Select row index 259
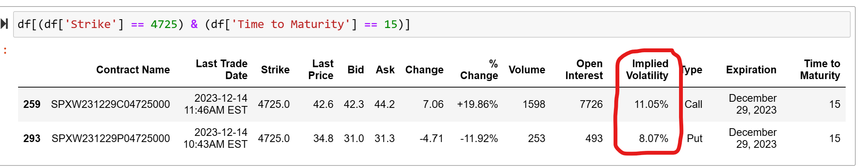 32,104
